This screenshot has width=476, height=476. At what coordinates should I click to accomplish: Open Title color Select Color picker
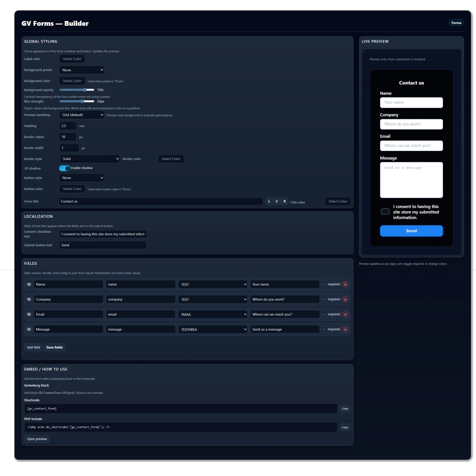[x=338, y=201]
